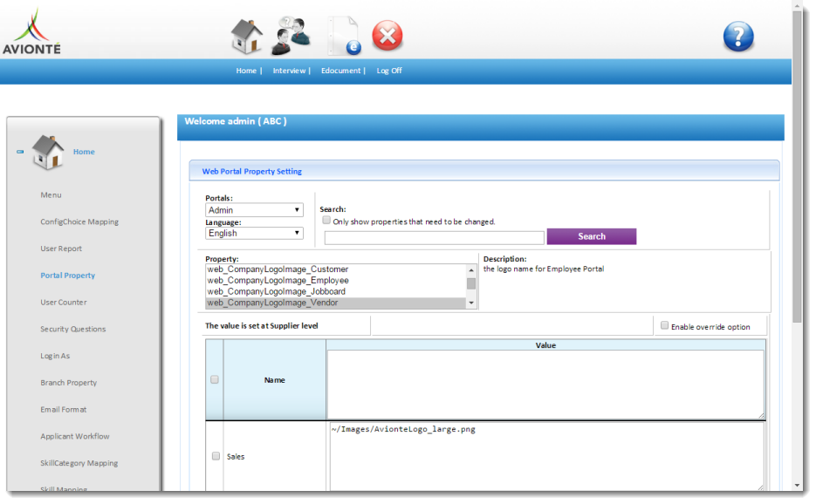Click the red Log Off X icon
The image size is (816, 504).
click(x=387, y=37)
